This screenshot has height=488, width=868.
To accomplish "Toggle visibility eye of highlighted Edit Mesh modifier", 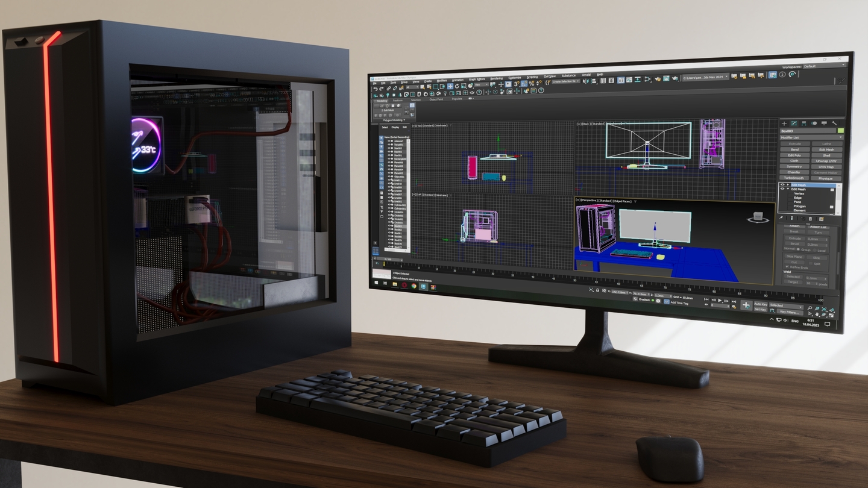I will click(782, 184).
